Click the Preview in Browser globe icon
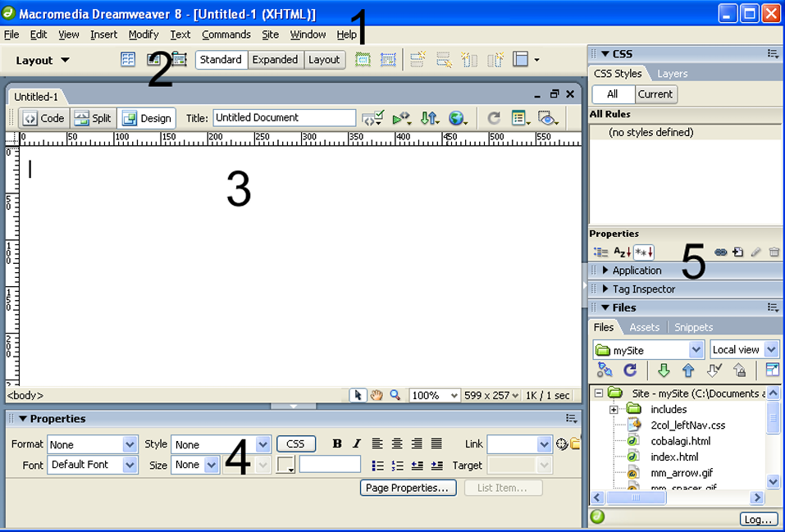Screen dimensions: 785x532 click(458, 118)
